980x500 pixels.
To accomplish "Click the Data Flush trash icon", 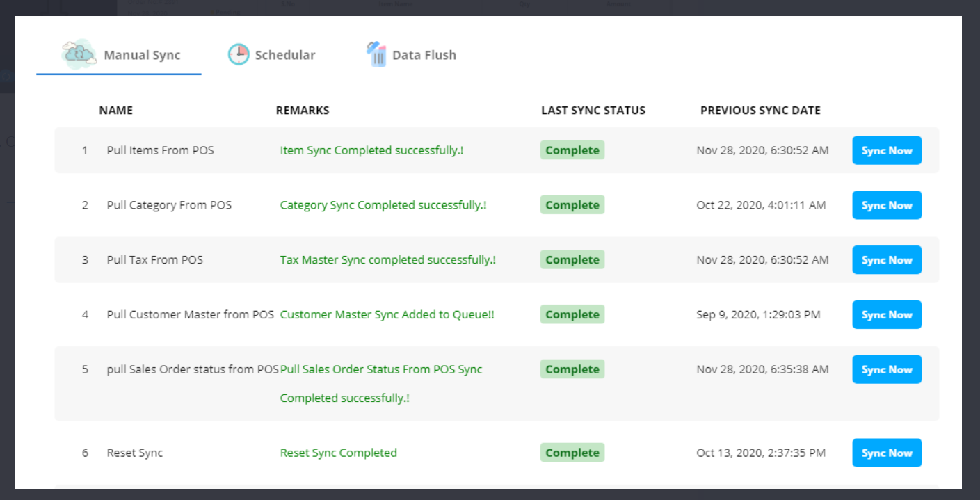I will click(x=376, y=54).
